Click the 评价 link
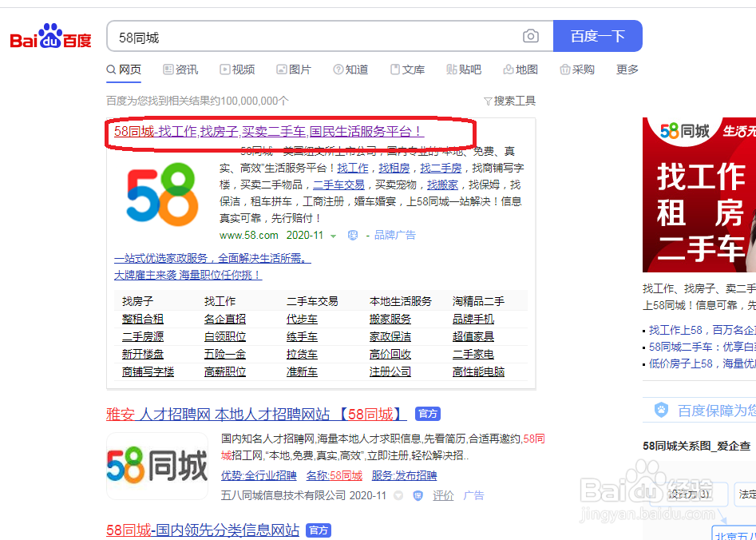 coord(443,495)
